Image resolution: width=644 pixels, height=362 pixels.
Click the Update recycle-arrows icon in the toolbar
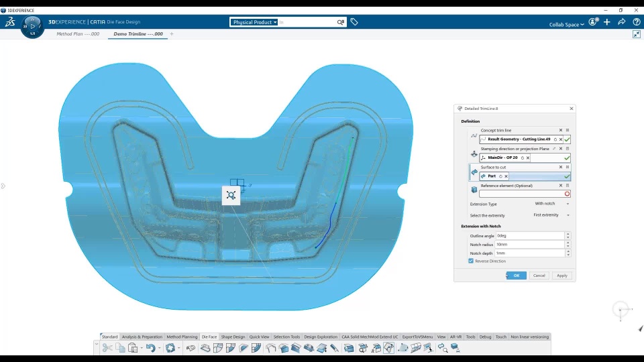tap(170, 348)
